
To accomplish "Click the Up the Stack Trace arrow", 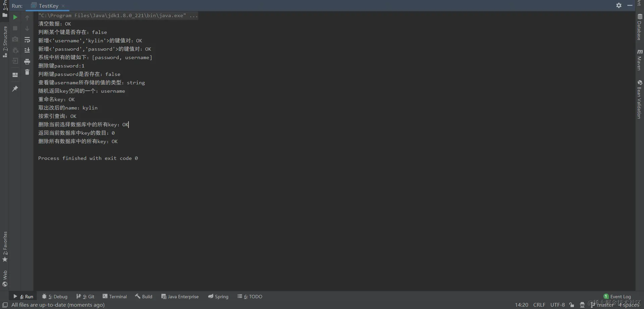I will (x=27, y=17).
